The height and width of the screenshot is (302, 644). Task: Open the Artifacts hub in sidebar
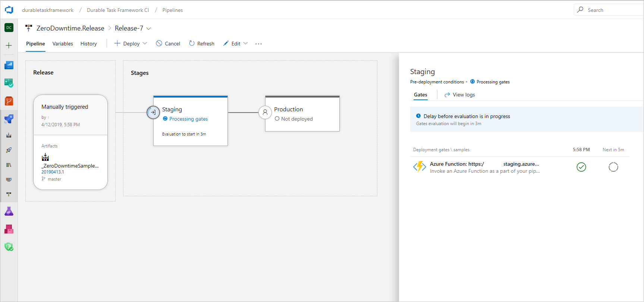coord(9,229)
